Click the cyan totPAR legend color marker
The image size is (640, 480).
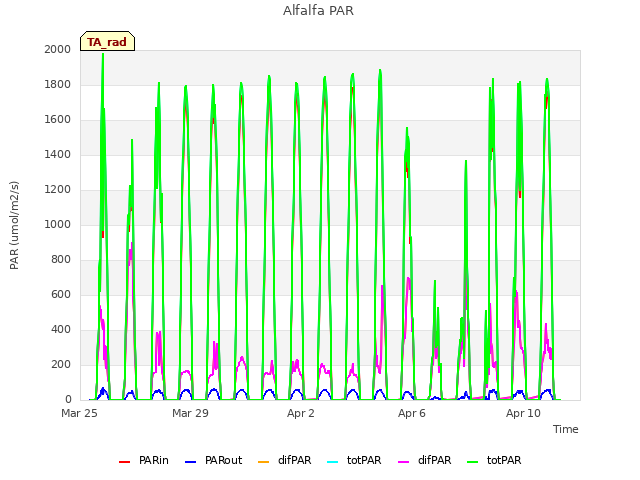point(333,462)
